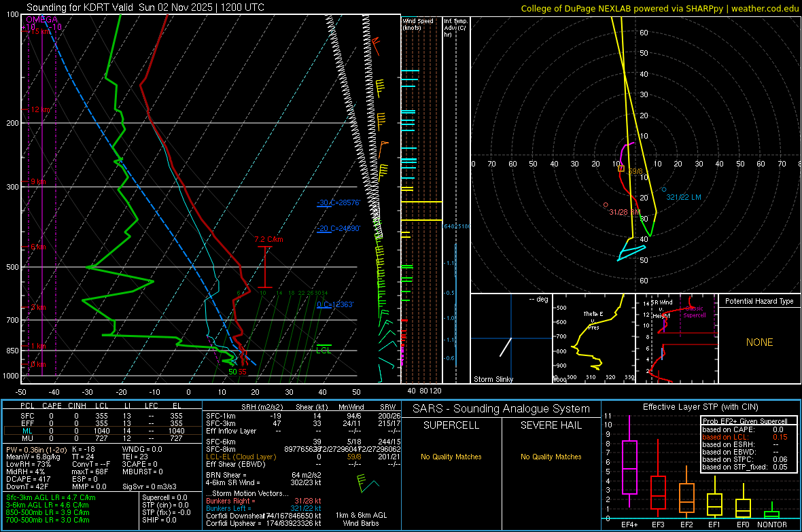
Task: Click the red '7.2 C/km' lapse rate label
Action: (x=268, y=239)
